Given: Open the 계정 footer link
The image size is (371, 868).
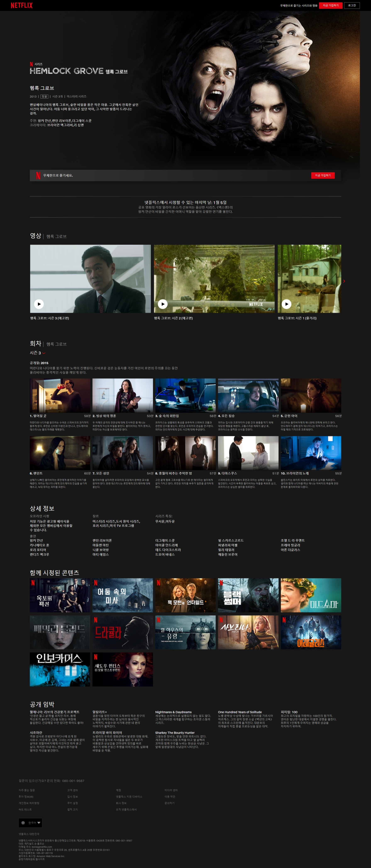Looking at the screenshot, I should [x=118, y=790].
